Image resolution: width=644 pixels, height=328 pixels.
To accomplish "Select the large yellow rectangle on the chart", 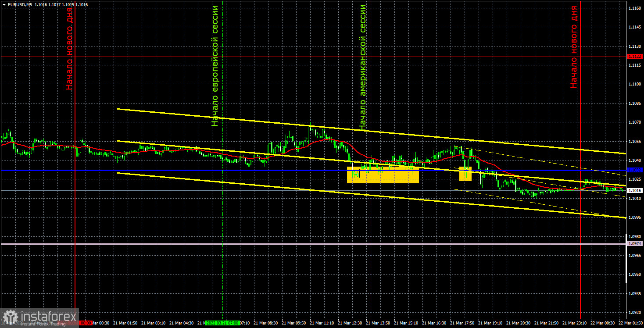I will coord(383,175).
